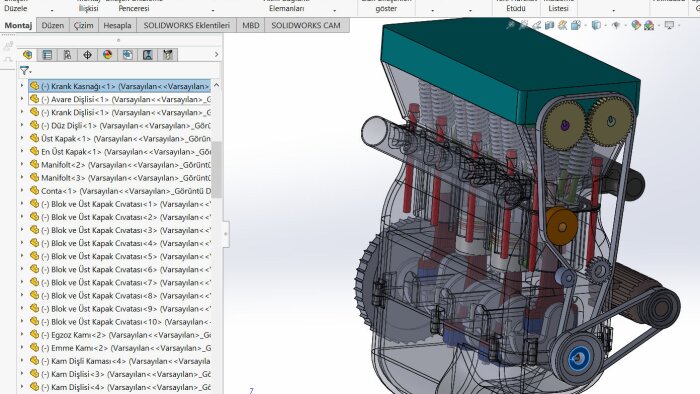Click the feature tree vertical scrollbar thumb

coord(217,170)
